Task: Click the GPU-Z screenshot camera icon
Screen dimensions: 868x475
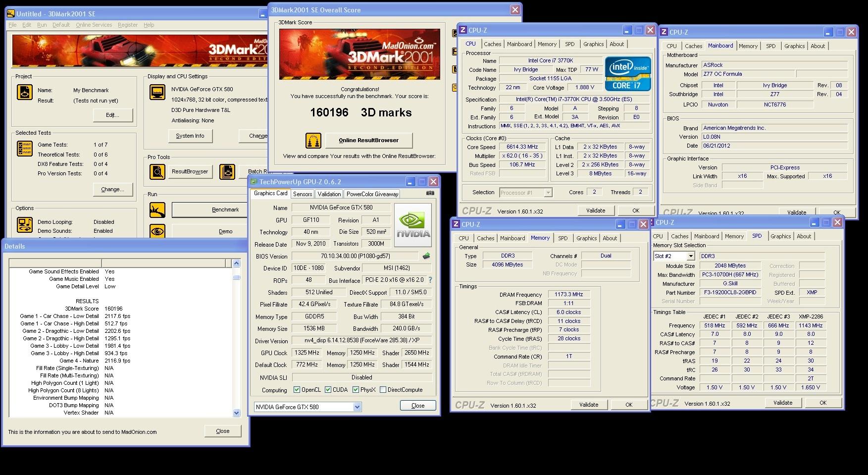Action: tap(430, 193)
